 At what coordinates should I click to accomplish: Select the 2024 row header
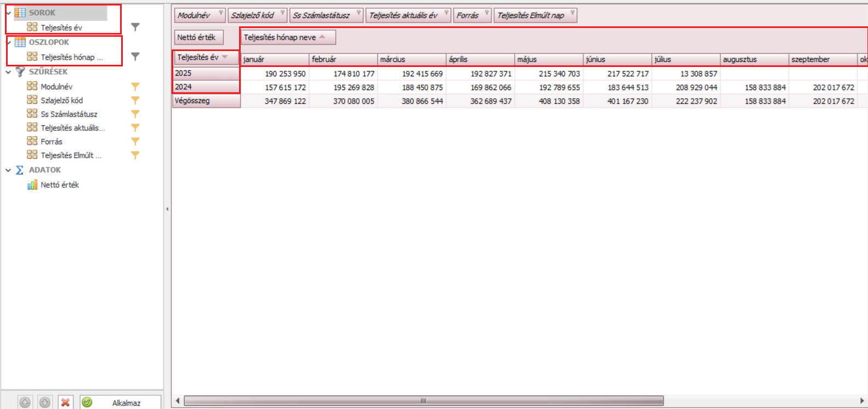pos(206,87)
